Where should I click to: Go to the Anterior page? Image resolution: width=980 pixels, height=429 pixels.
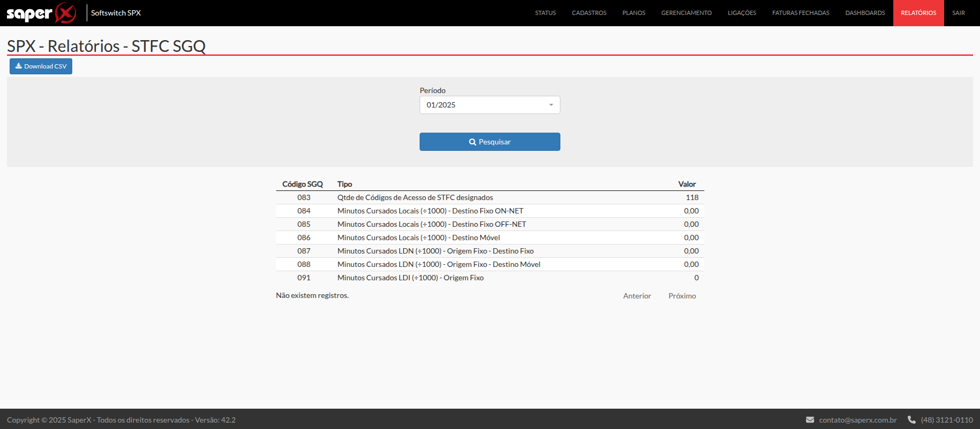point(637,296)
